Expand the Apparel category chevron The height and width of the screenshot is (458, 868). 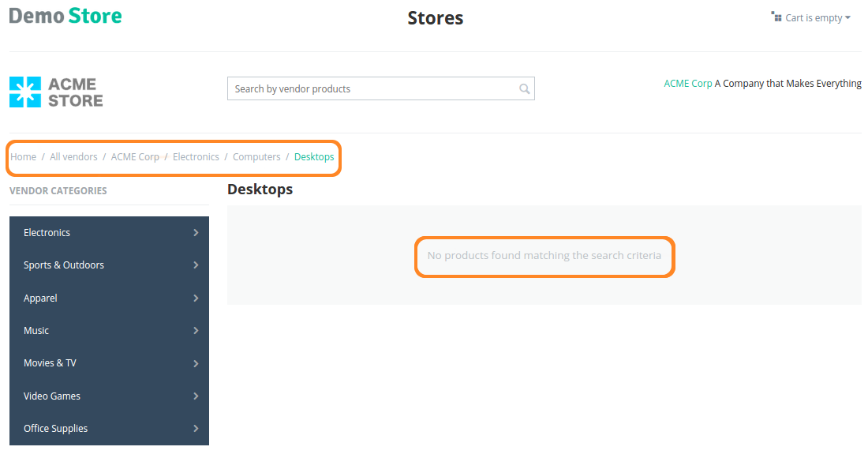[x=196, y=298]
